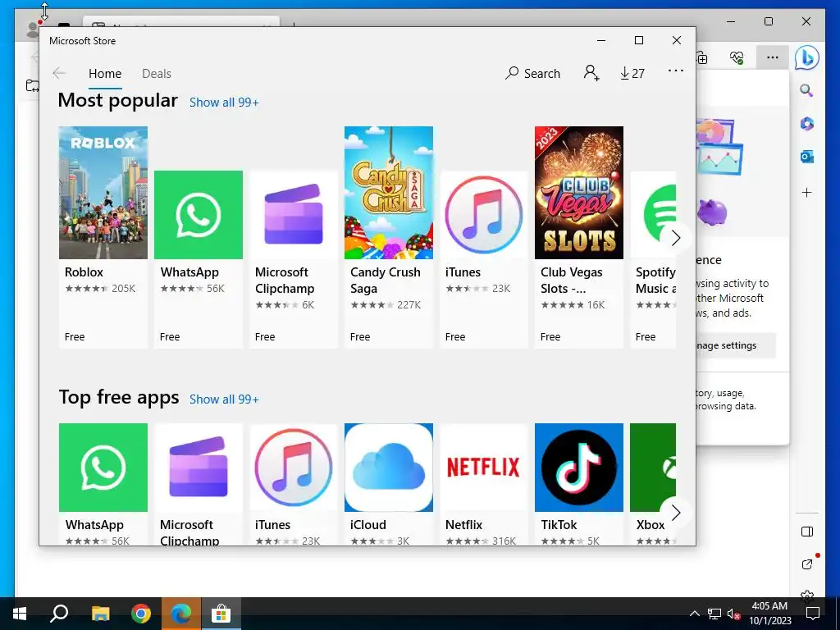Show all 99+ Most popular items
The width and height of the screenshot is (840, 630).
click(224, 103)
